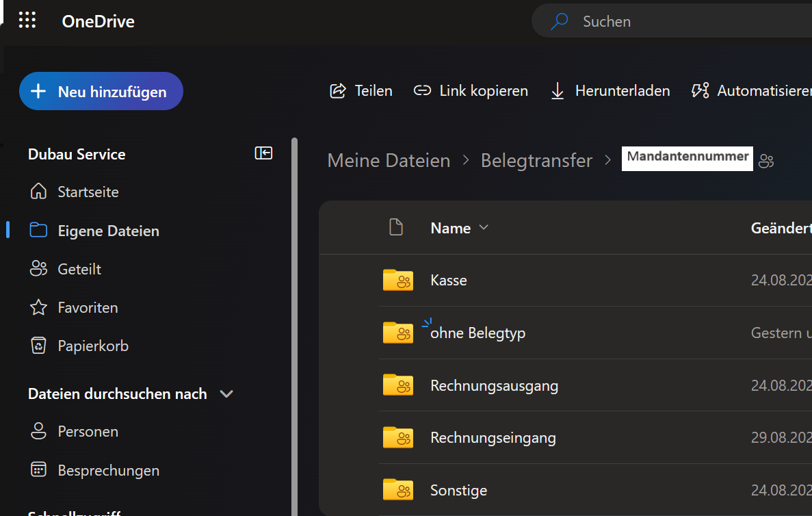Screen dimensions: 812x516
Task: Click the Rechnungsausgang folder icon
Action: pos(397,385)
